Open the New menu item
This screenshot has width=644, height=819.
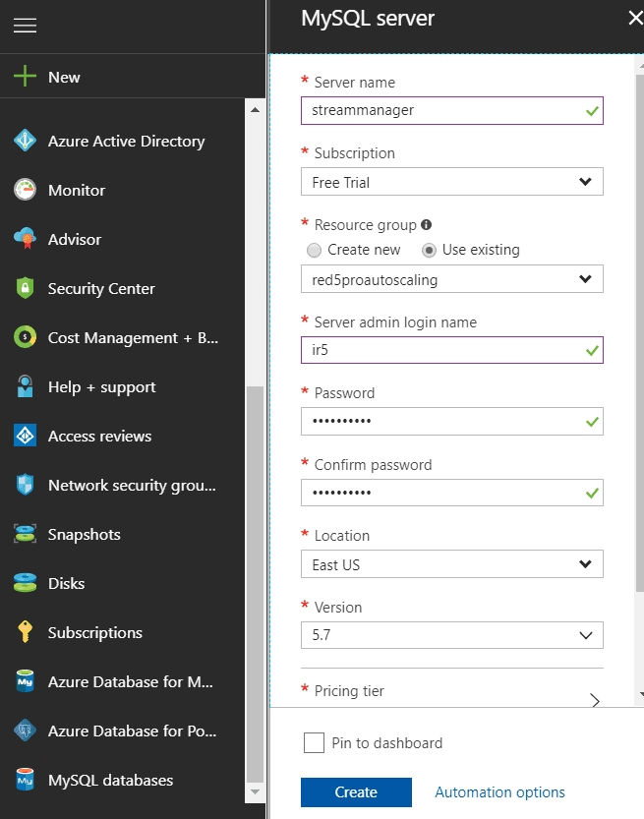click(64, 78)
